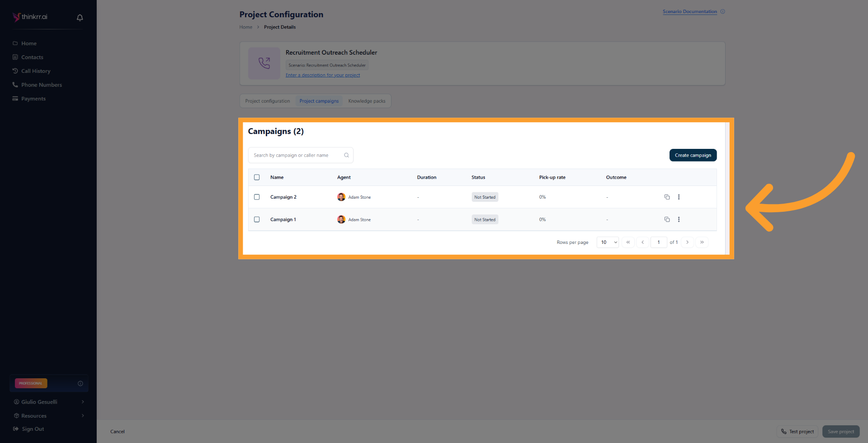The image size is (868, 443).
Task: Click the Home folder icon in sidebar
Action: click(x=15, y=43)
